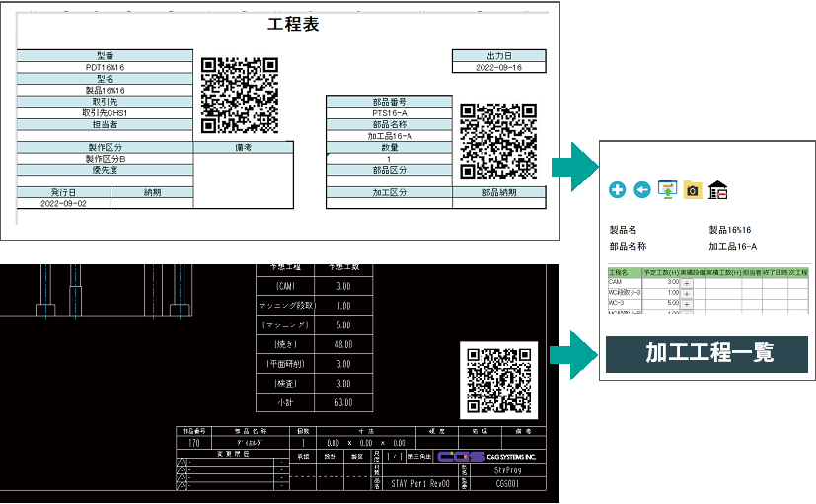Click the PTS16-A part number cell
The width and height of the screenshot is (816, 504).
coord(390,112)
